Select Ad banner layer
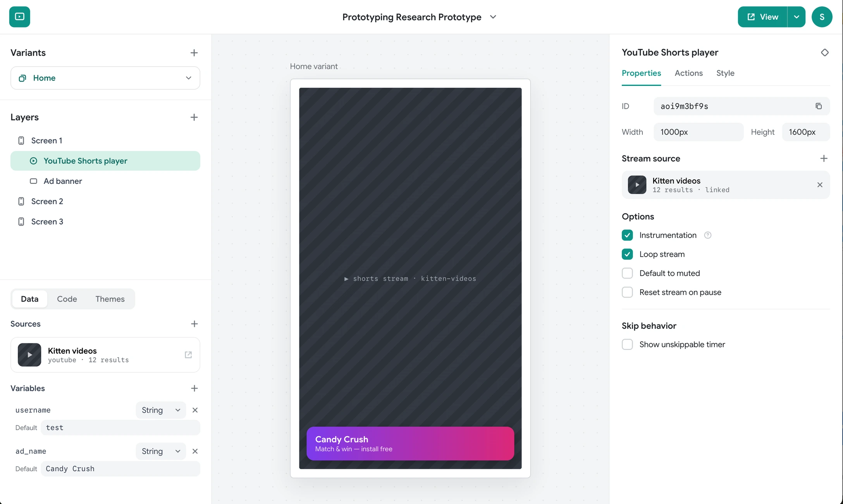The width and height of the screenshot is (843, 504). click(105, 181)
